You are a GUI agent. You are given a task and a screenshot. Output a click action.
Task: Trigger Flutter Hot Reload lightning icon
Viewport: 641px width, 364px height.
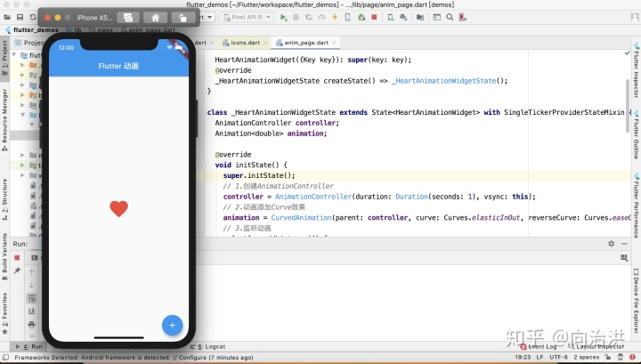[335, 17]
